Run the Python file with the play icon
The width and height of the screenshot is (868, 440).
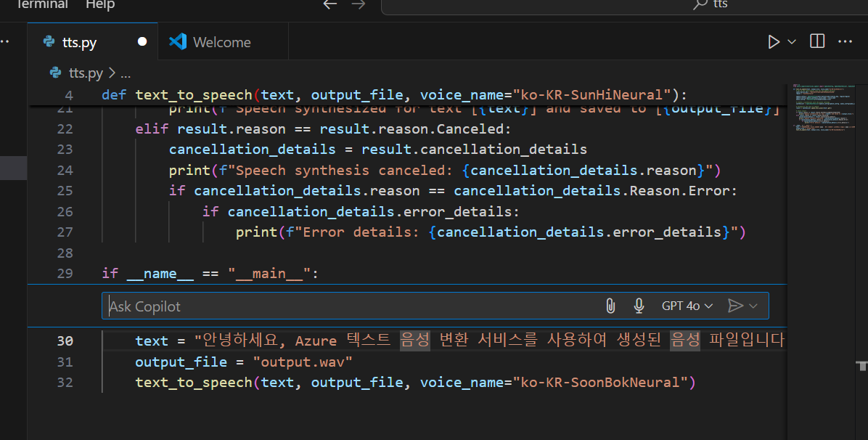point(774,41)
